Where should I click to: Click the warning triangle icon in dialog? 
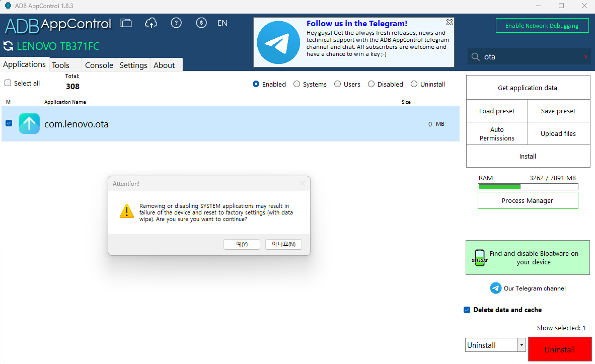coord(127,211)
